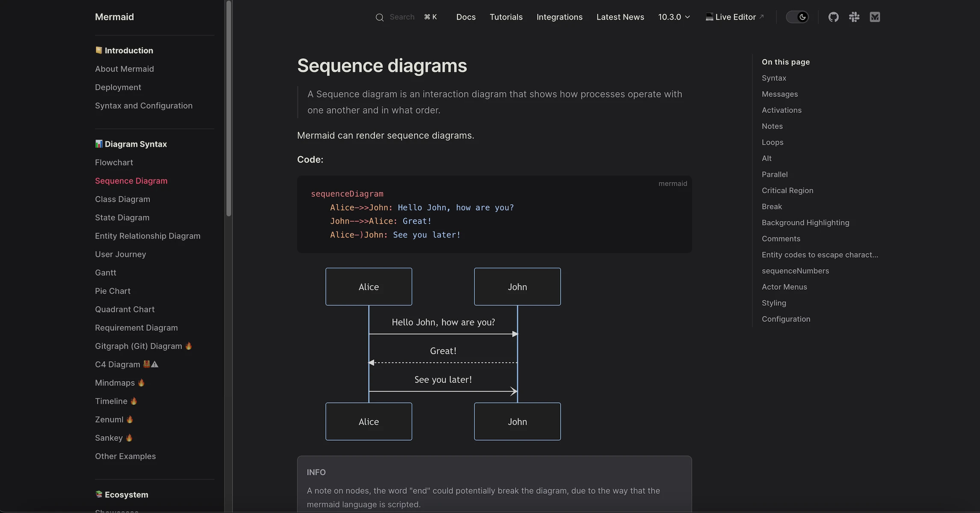The height and width of the screenshot is (513, 980).
Task: Jump to Styling section
Action: [x=774, y=303]
